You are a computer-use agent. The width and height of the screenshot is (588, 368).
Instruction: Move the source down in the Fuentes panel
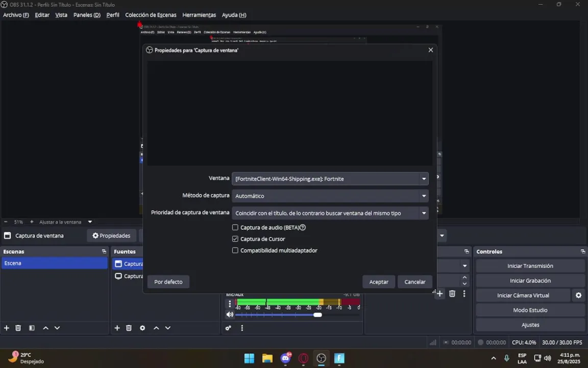pyautogui.click(x=167, y=328)
